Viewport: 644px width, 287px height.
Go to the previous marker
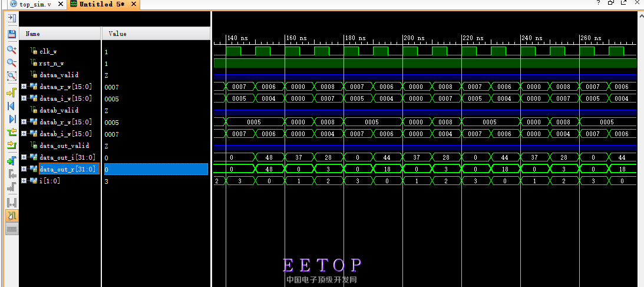(12, 174)
